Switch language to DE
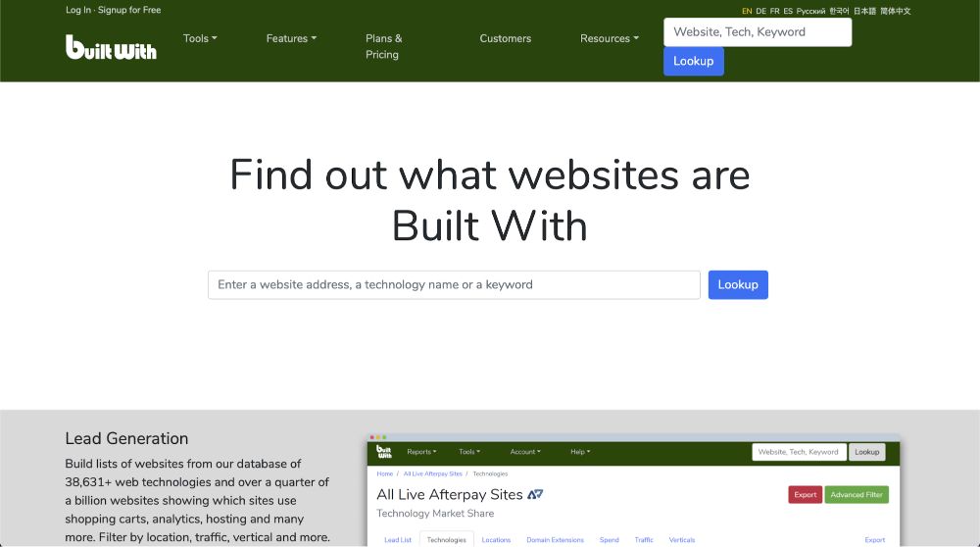This screenshot has height=547, width=980. (760, 11)
